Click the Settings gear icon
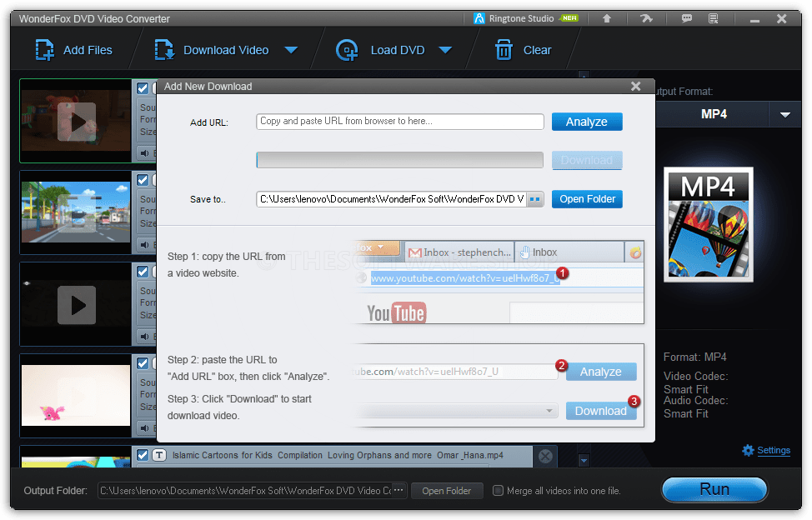 point(748,451)
